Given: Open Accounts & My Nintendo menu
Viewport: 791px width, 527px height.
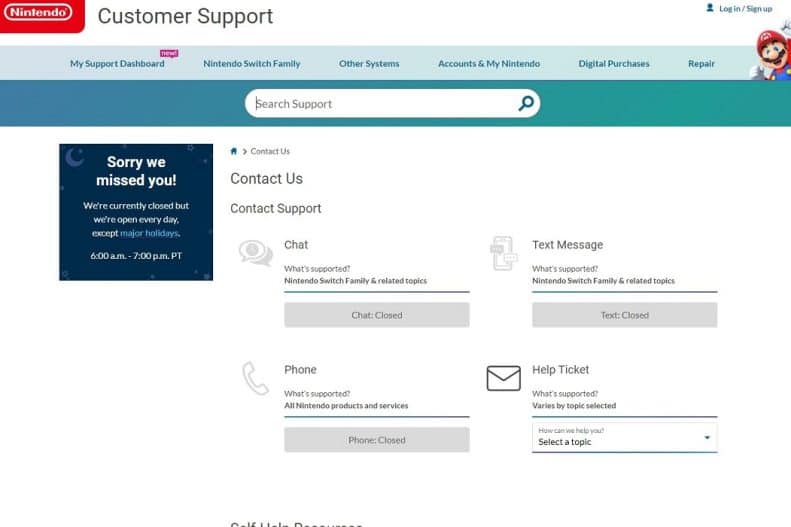Looking at the screenshot, I should coord(489,64).
